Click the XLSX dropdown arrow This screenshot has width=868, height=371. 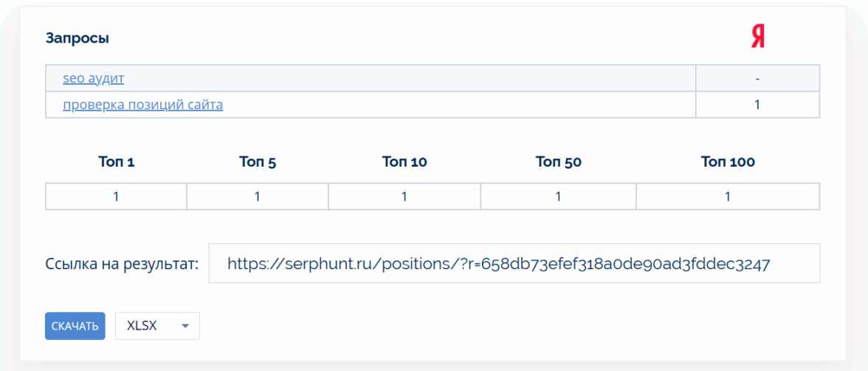[x=185, y=326]
